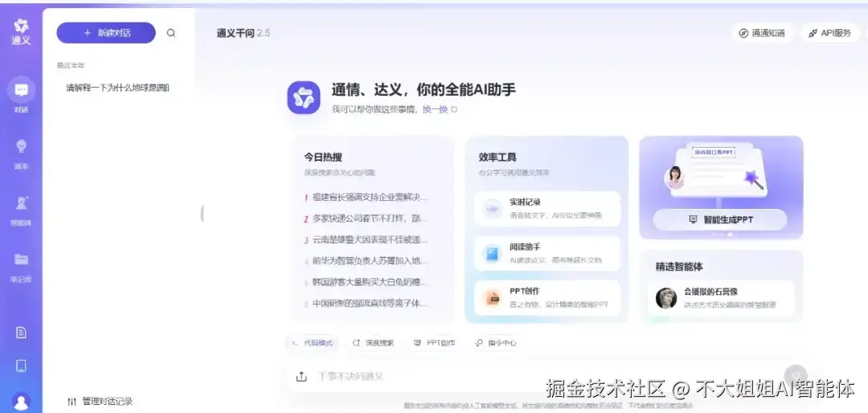Click the 效率工具 heading
This screenshot has width=868, height=413.
(497, 157)
